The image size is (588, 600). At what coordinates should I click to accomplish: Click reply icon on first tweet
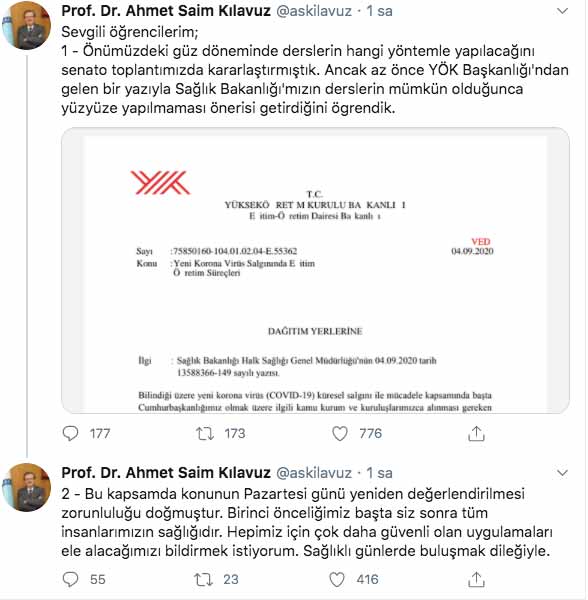(x=70, y=434)
